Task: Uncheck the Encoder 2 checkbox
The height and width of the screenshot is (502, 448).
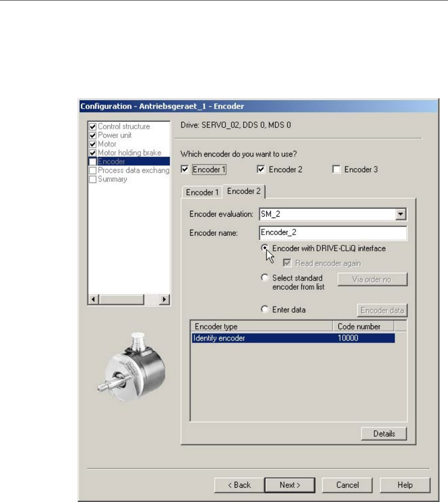Action: (x=261, y=169)
